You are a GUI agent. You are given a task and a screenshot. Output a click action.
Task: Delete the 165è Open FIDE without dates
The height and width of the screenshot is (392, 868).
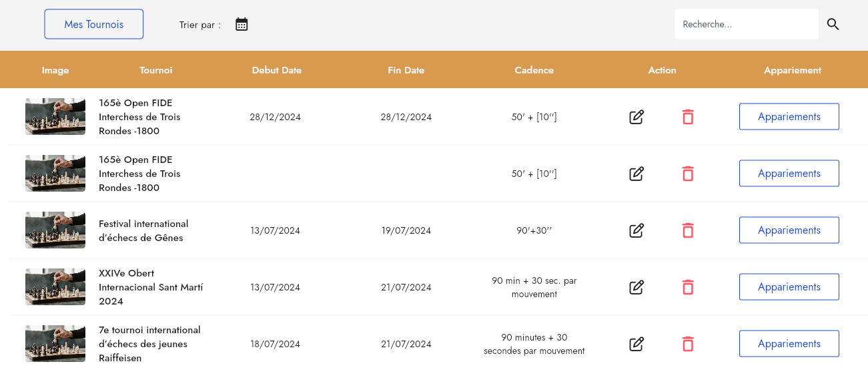pos(688,174)
